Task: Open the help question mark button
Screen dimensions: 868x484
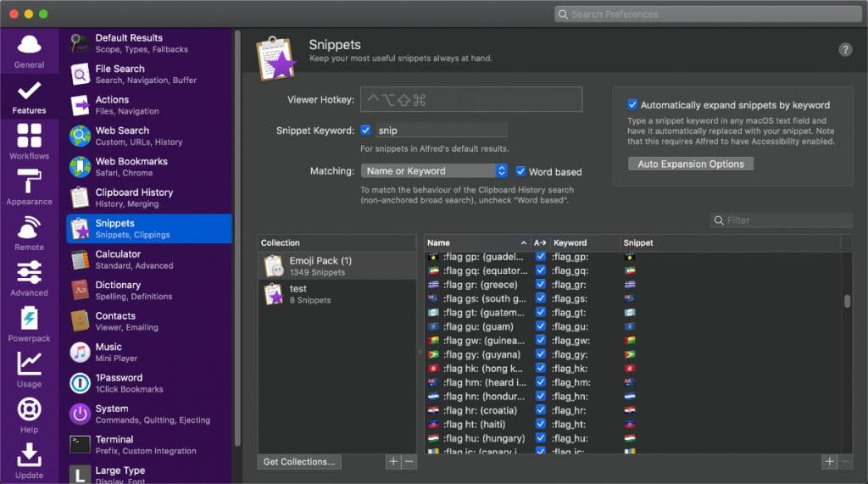Action: (845, 50)
